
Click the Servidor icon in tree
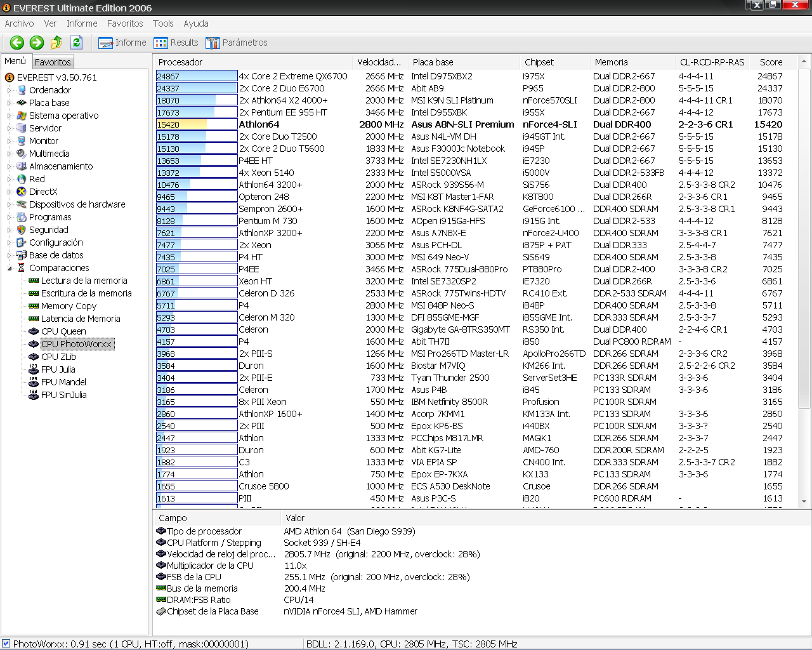22,128
